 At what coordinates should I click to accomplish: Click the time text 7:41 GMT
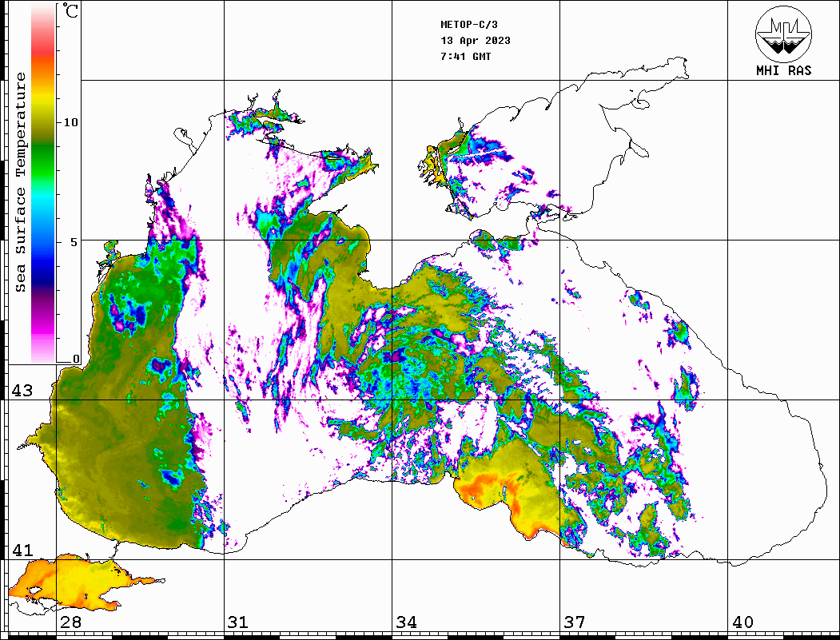click(x=465, y=56)
